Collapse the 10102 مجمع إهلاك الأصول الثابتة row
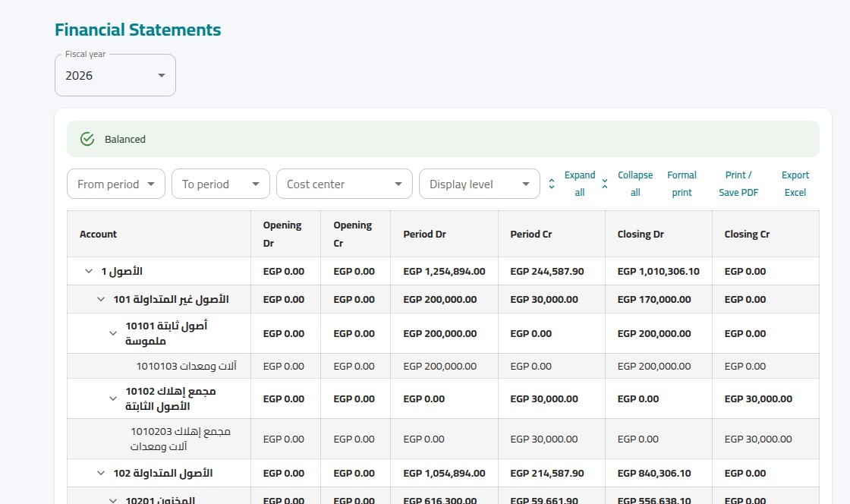 point(113,398)
